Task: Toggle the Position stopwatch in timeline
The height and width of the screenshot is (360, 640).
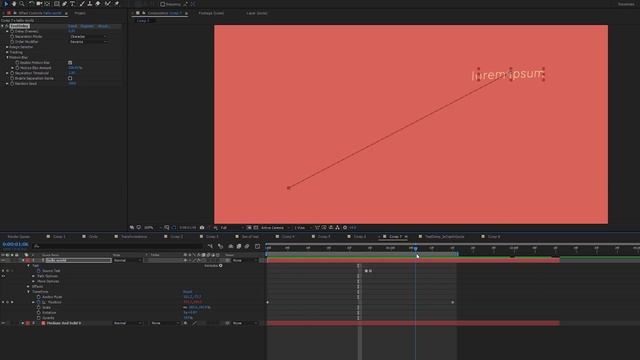Action: tap(39, 302)
